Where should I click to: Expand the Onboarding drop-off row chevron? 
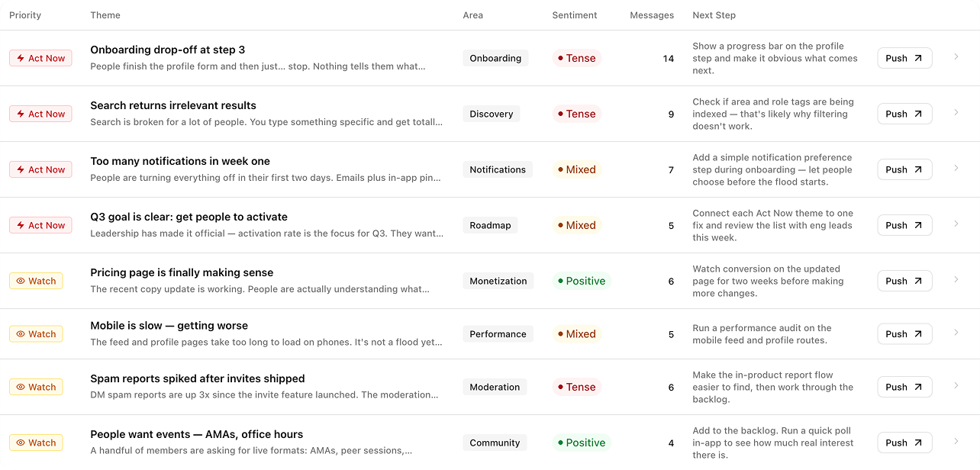pyautogui.click(x=956, y=56)
